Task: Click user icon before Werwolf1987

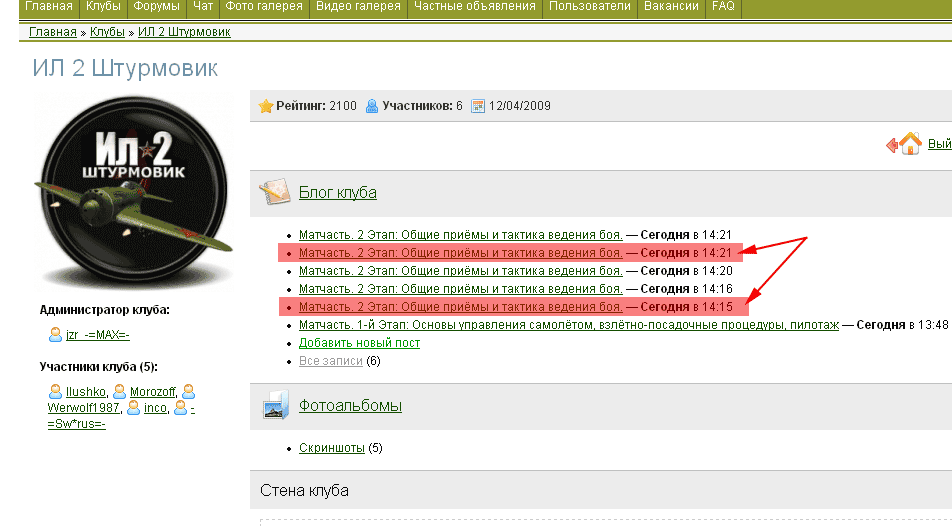Action: pyautogui.click(x=189, y=392)
